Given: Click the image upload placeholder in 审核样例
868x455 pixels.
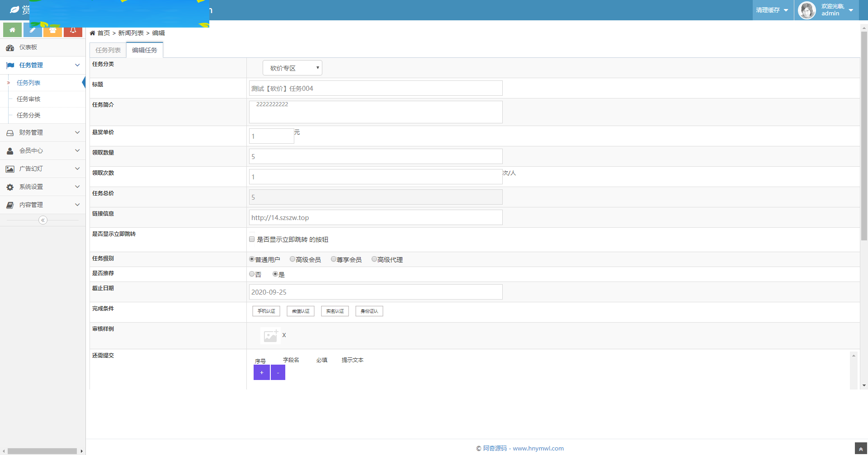Looking at the screenshot, I should tap(270, 336).
